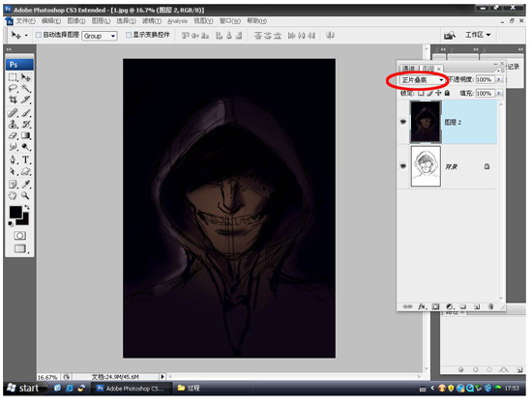The height and width of the screenshot is (405, 532).
Task: Select the Pen tool
Action: pos(13,159)
